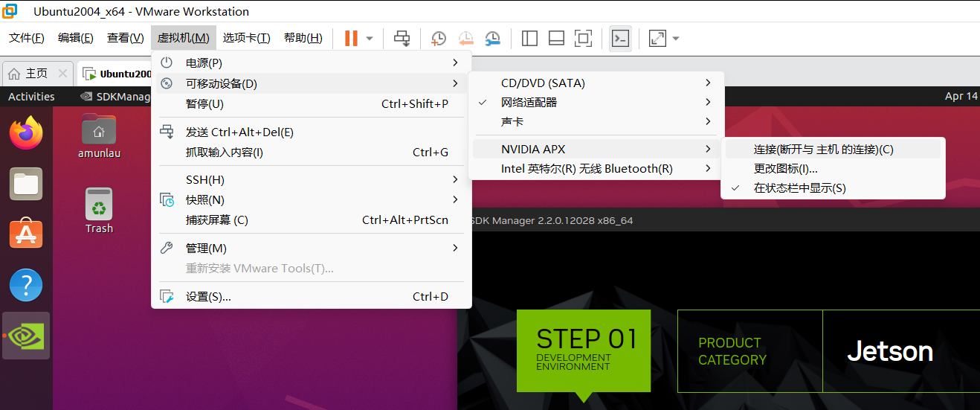980x410 pixels.
Task: Open Firefox from the Ubuntu dock
Action: (26, 133)
